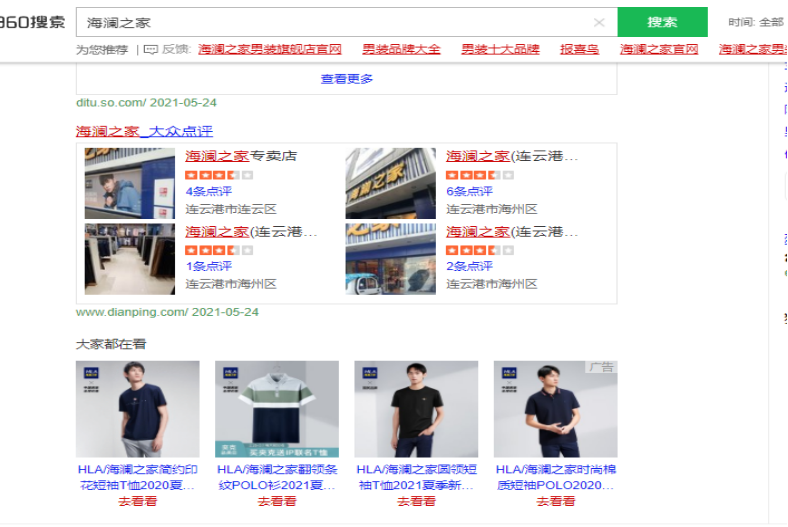Image resolution: width=788 pixels, height=527 pixels.
Task: Click 去看看 under 翻领条纹POLO衫
Action: click(x=277, y=501)
